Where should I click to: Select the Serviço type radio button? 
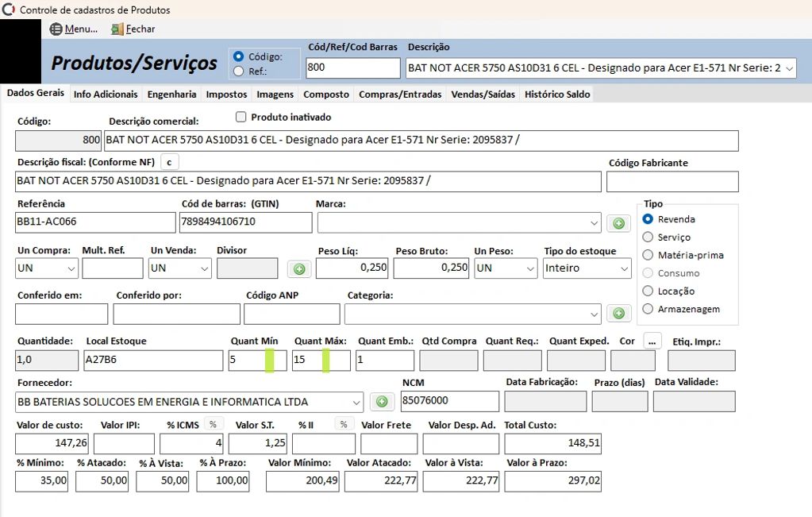coord(648,237)
